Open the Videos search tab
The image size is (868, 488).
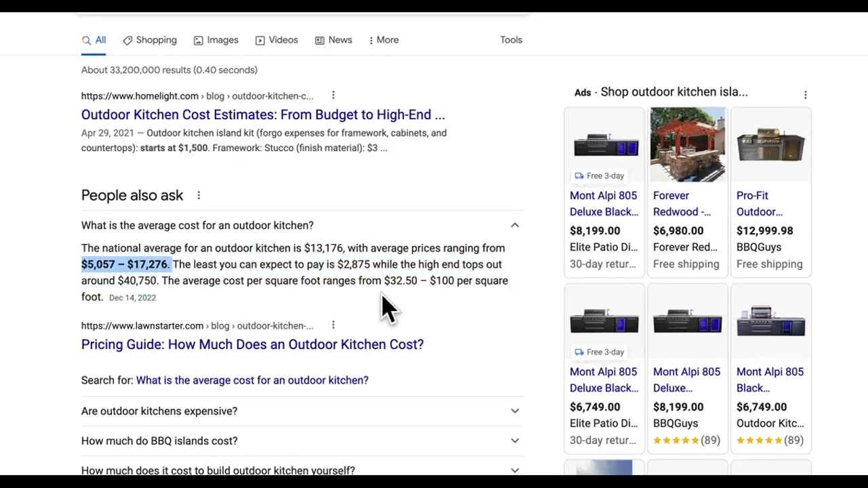(276, 40)
